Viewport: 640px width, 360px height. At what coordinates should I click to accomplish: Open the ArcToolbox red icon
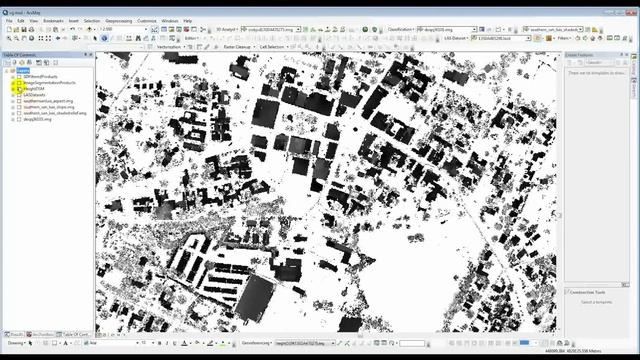tap(187, 29)
